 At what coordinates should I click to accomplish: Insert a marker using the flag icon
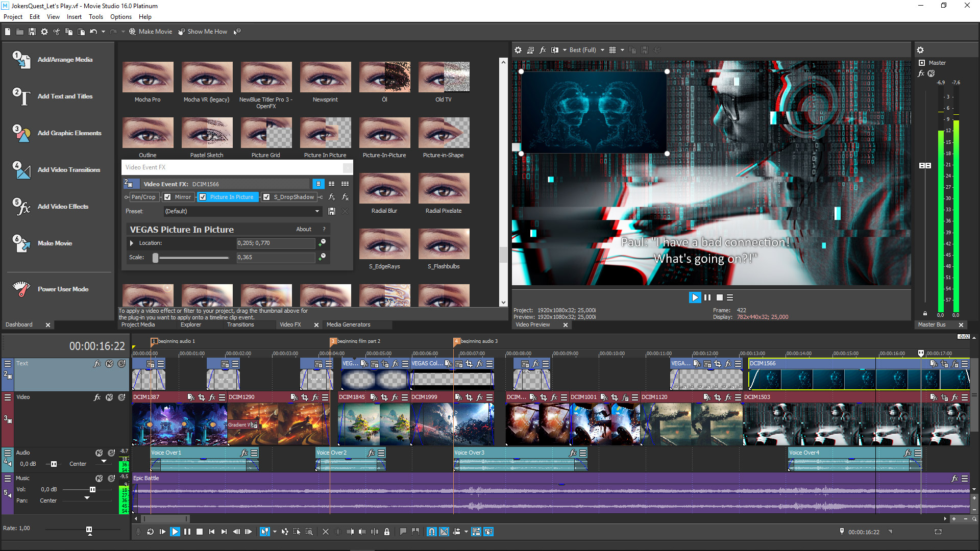403,532
